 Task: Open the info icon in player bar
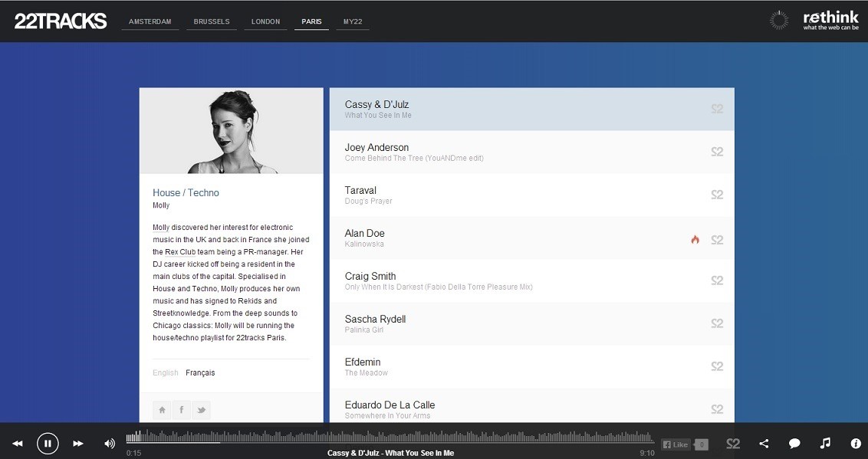pos(856,444)
